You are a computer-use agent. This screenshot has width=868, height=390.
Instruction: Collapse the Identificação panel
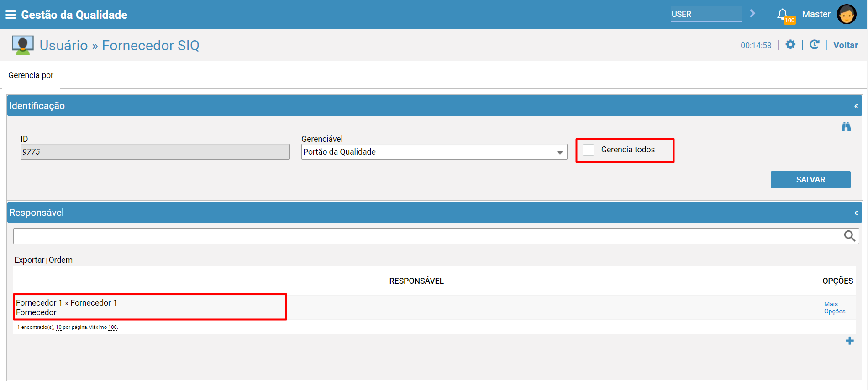coord(856,106)
